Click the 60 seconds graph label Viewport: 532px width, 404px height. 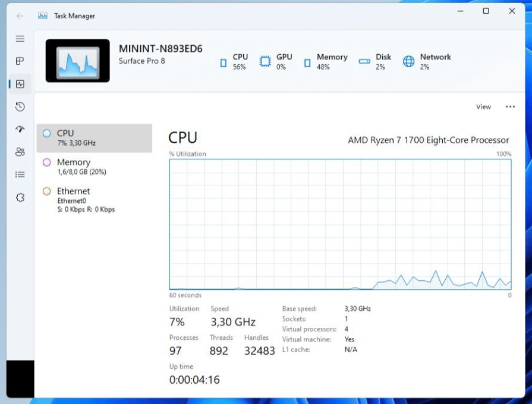coord(185,295)
